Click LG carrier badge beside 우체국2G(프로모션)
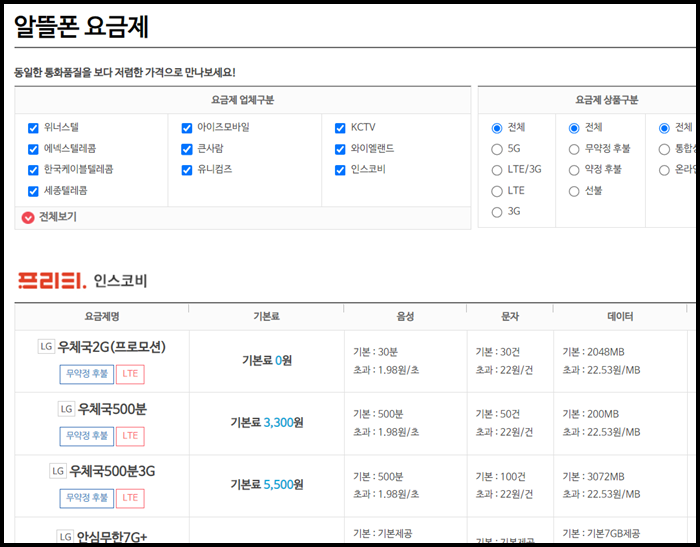Image resolution: width=700 pixels, height=547 pixels. [x=46, y=347]
